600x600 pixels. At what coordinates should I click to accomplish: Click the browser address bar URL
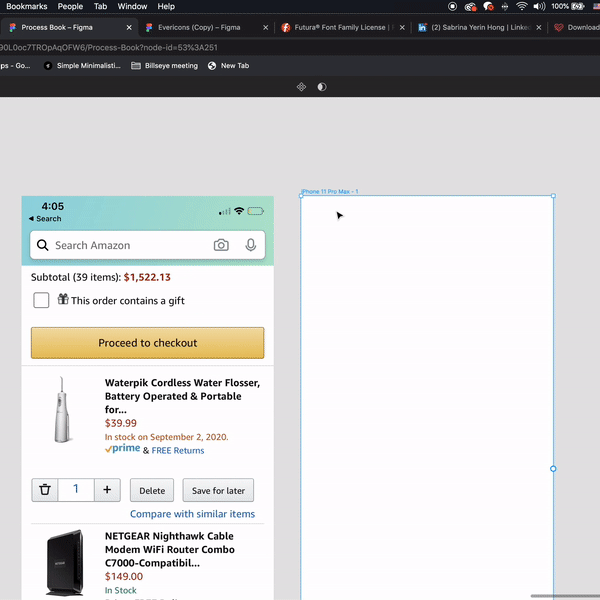click(x=109, y=47)
